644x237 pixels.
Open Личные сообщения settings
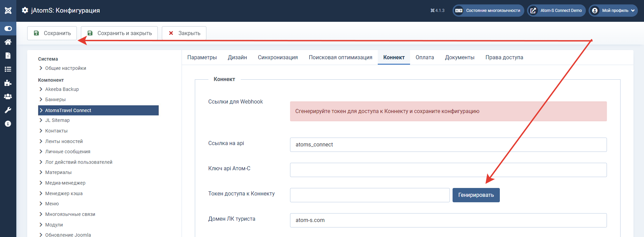pos(68,152)
